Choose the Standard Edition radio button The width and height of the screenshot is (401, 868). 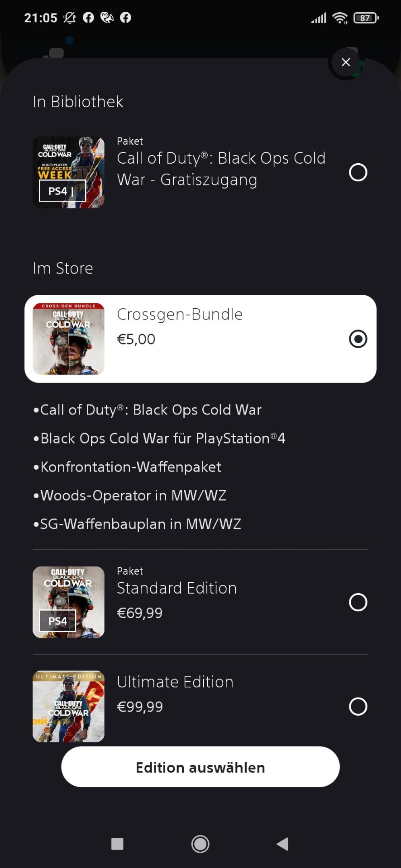(x=358, y=602)
